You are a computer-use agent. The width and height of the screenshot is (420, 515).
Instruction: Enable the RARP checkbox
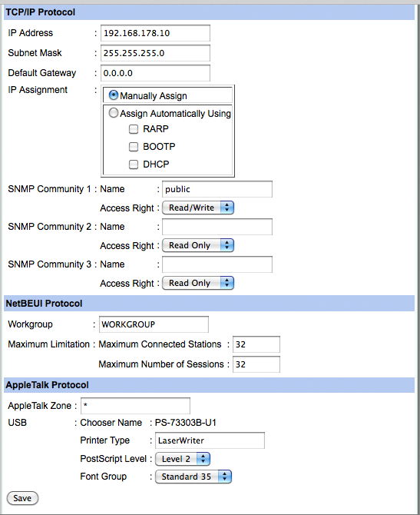134,129
